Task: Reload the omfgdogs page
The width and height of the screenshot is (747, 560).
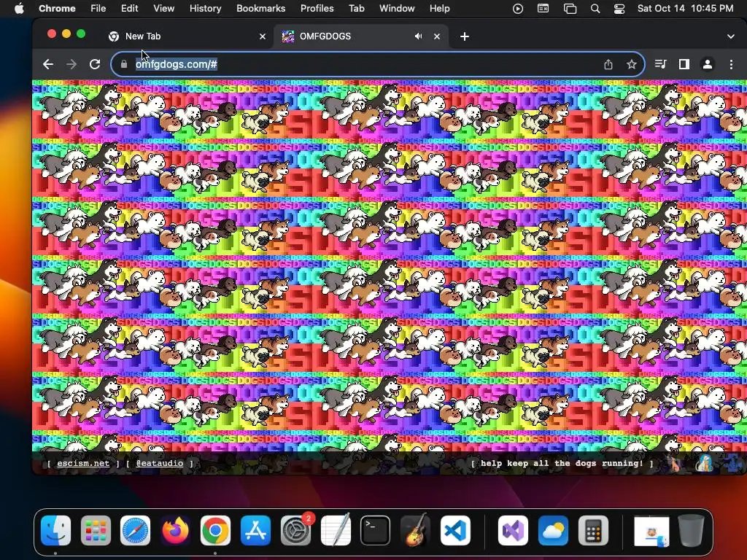Action: [x=95, y=64]
